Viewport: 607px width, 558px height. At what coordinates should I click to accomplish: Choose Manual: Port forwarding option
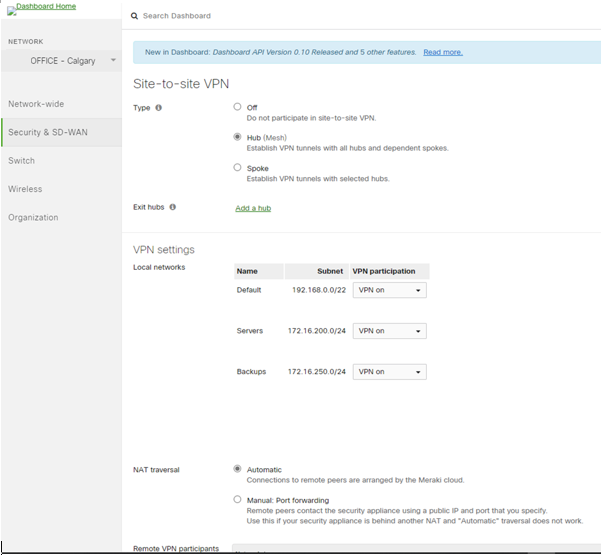tap(237, 499)
